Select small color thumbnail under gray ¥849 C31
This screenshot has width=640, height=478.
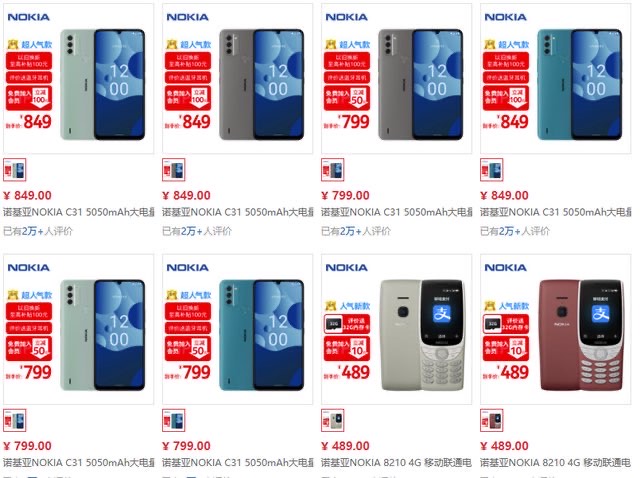coord(174,169)
